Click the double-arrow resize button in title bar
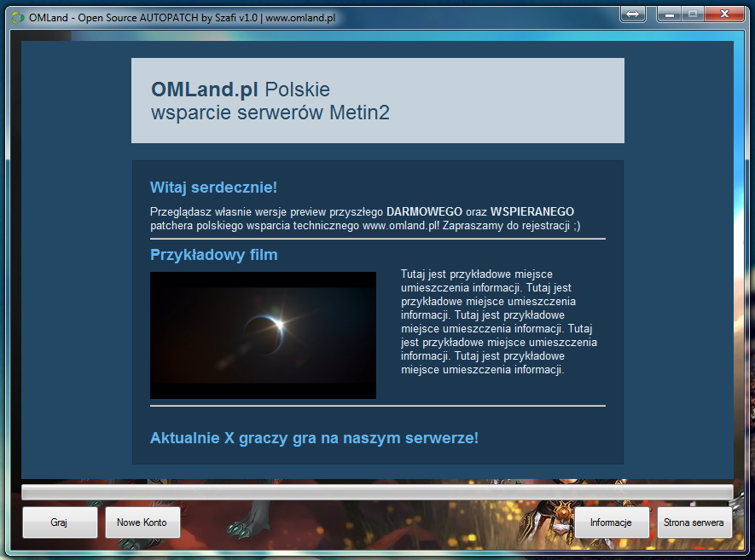The width and height of the screenshot is (755, 560). (x=633, y=14)
